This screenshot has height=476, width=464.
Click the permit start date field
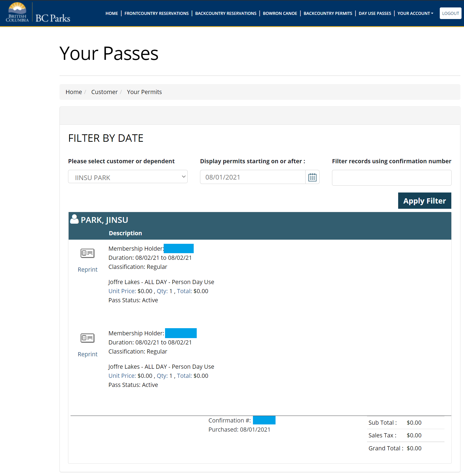[252, 177]
